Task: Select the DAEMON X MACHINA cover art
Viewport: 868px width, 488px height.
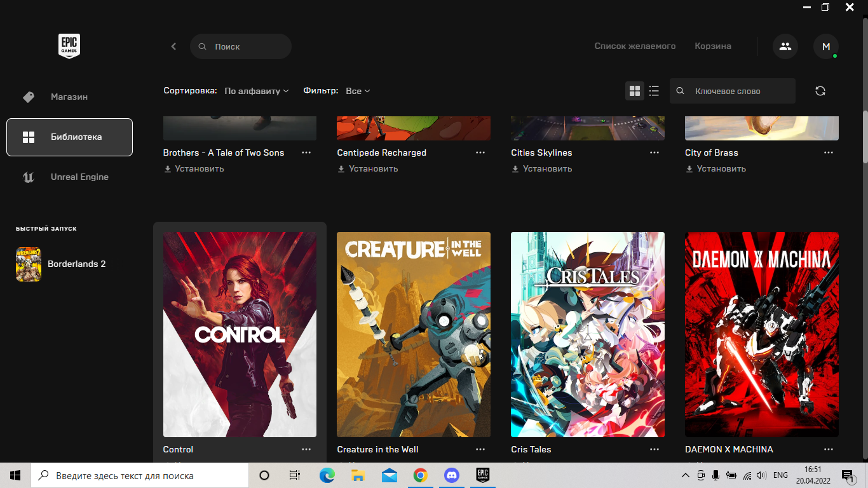Action: (x=762, y=334)
